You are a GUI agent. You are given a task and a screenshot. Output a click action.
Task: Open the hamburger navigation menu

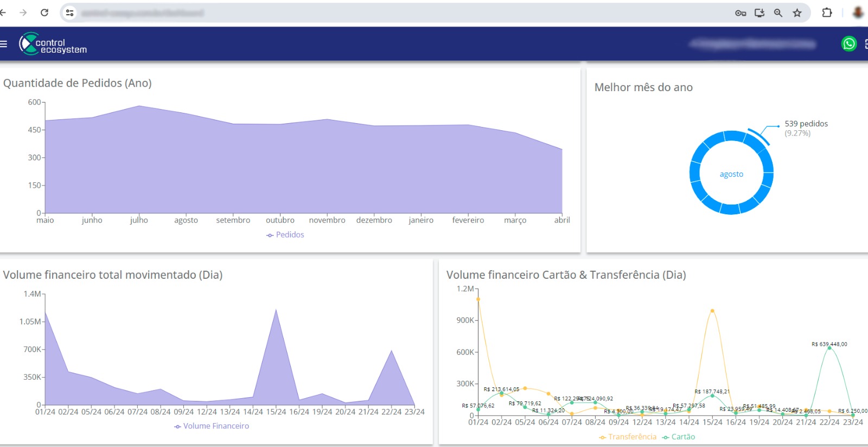3,44
